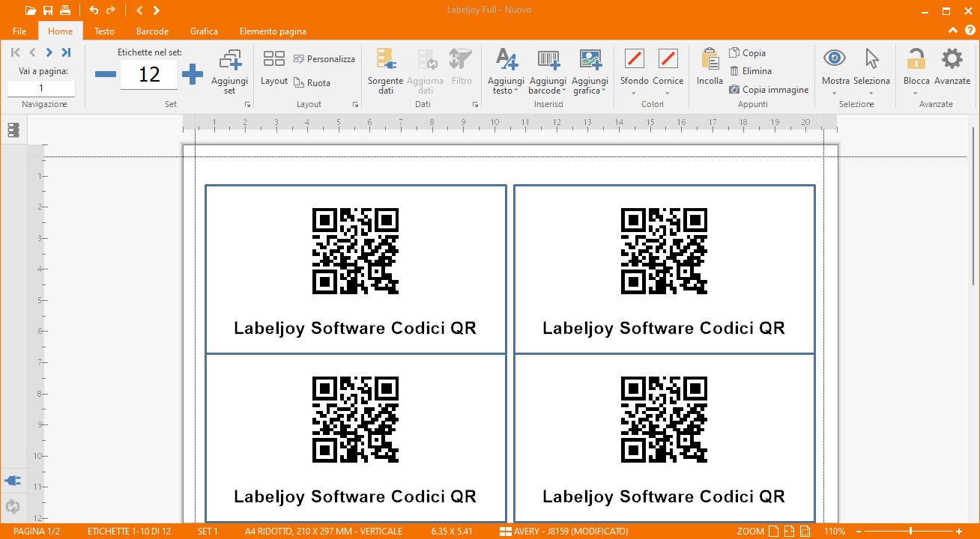The width and height of the screenshot is (980, 539).
Task: Go to previous page via title bar arrow
Action: pos(139,10)
